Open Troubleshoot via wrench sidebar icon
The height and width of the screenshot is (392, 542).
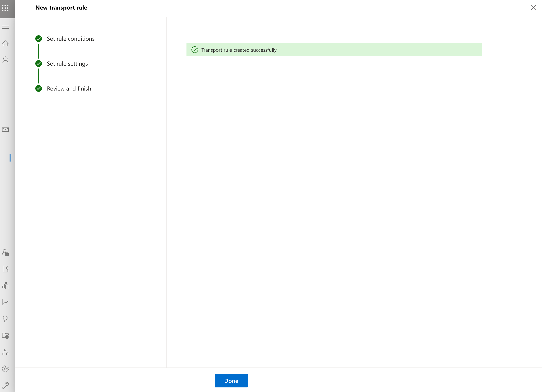[x=5, y=385]
